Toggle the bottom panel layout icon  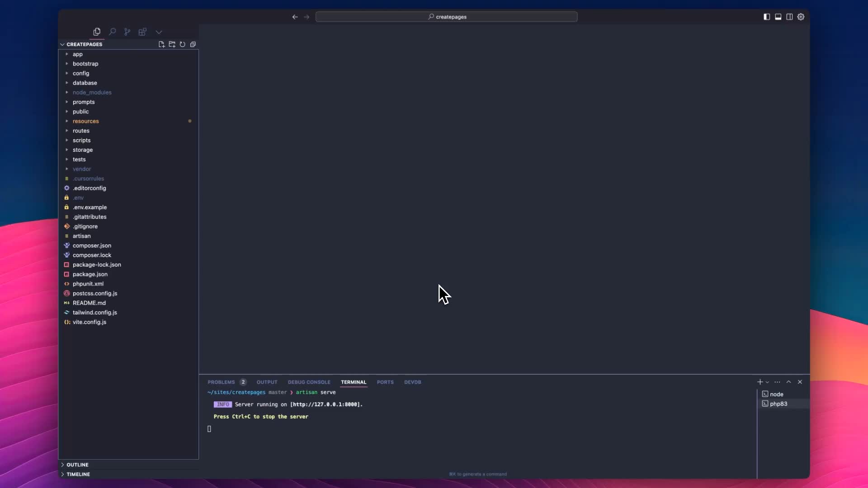778,17
